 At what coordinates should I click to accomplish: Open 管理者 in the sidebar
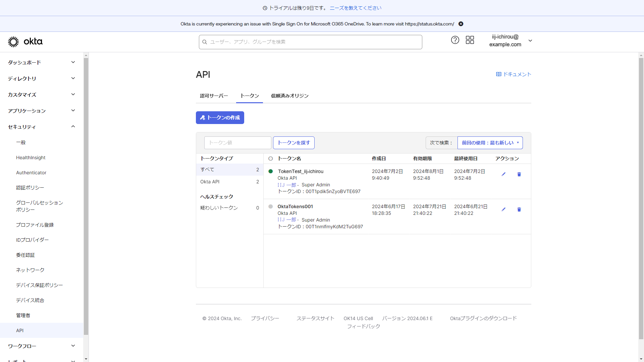pyautogui.click(x=23, y=315)
